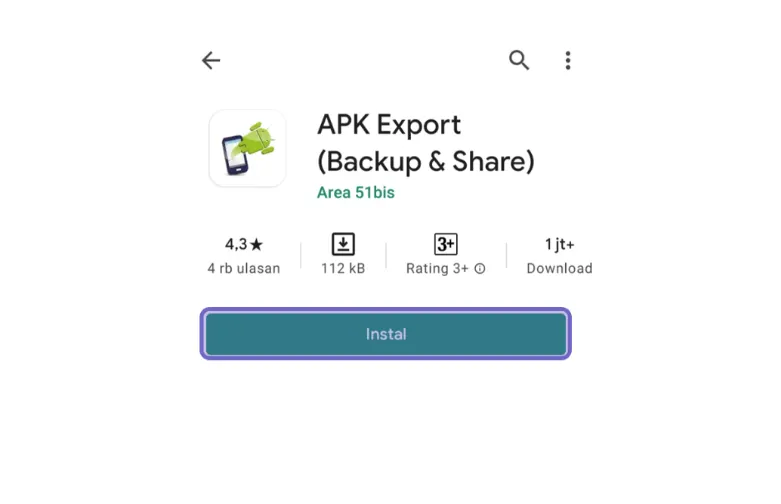Open developer page Area 51bis
The image size is (781, 504).
pyautogui.click(x=356, y=193)
